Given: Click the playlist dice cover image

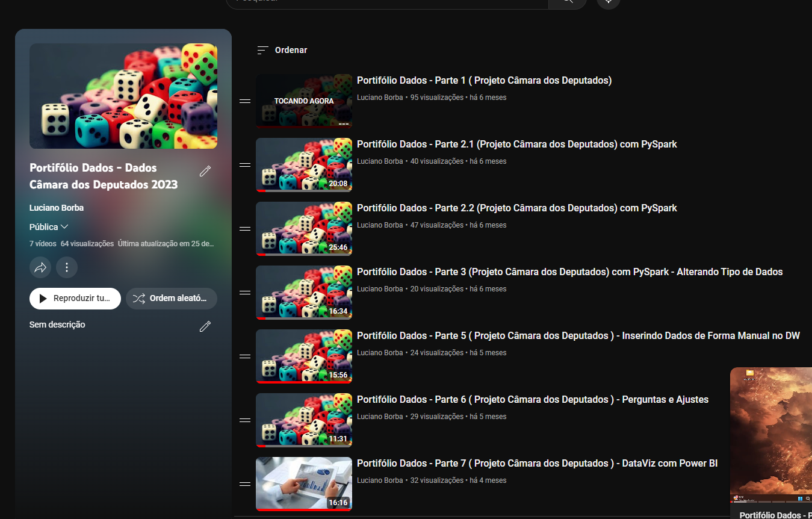Looking at the screenshot, I should pos(123,96).
